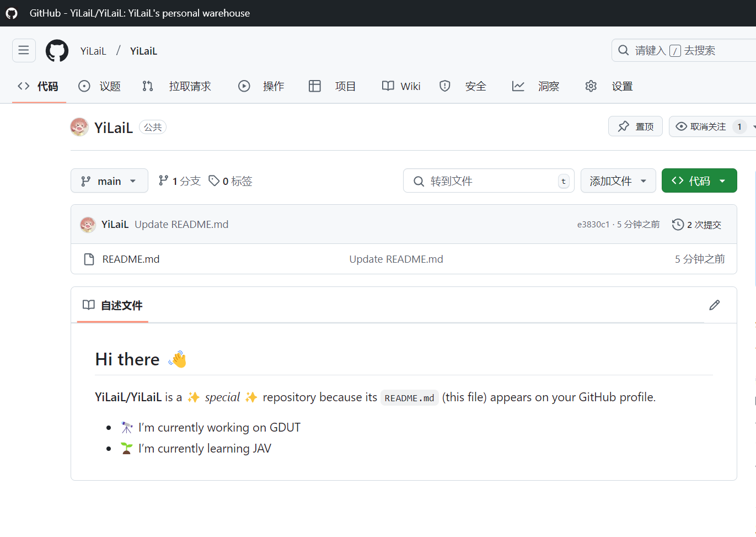The image size is (756, 537).
Task: Click the table icon of 项目 tab
Action: 314,86
